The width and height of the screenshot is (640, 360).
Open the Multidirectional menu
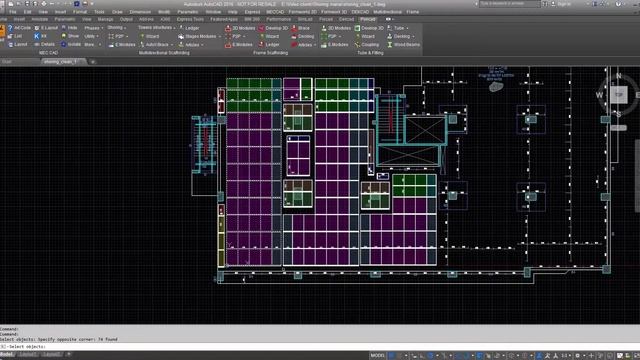tap(387, 12)
